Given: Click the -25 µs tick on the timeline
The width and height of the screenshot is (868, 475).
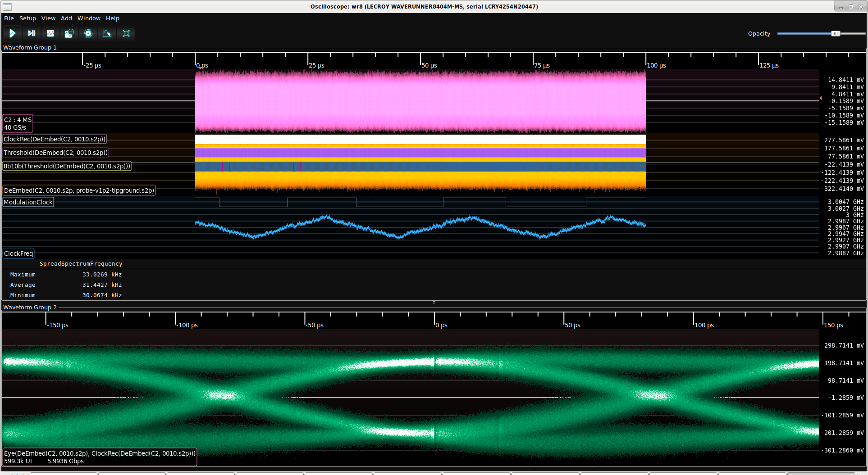Looking at the screenshot, I should pyautogui.click(x=92, y=65).
